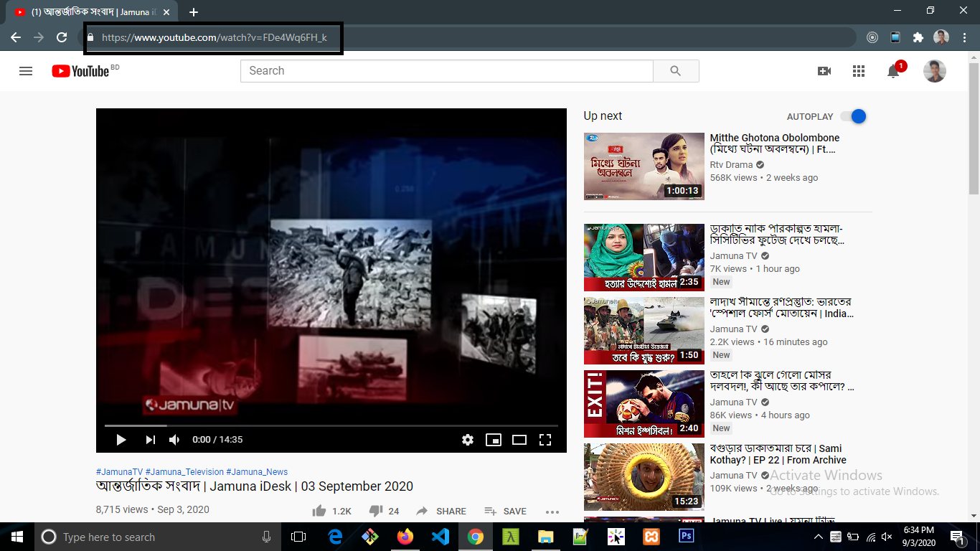
Task: Open the YouTube account avatar menu
Action: (x=934, y=71)
